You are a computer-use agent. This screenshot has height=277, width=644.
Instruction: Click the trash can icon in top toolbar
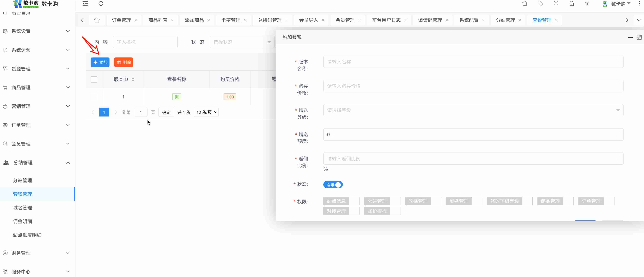coord(587,4)
